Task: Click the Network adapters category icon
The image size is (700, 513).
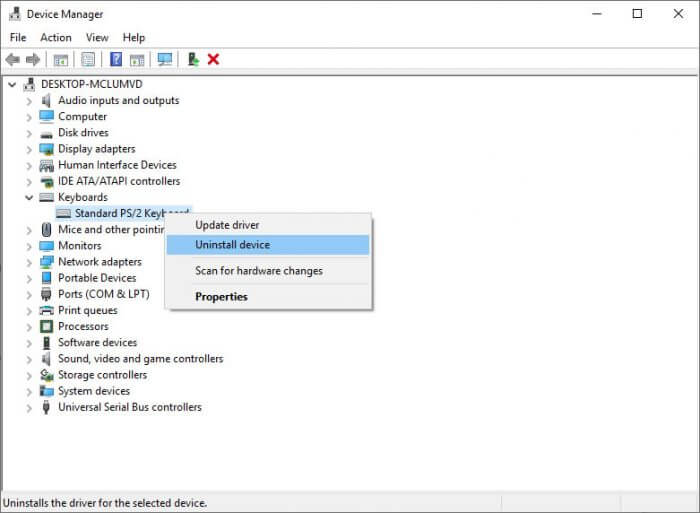Action: coord(46,262)
